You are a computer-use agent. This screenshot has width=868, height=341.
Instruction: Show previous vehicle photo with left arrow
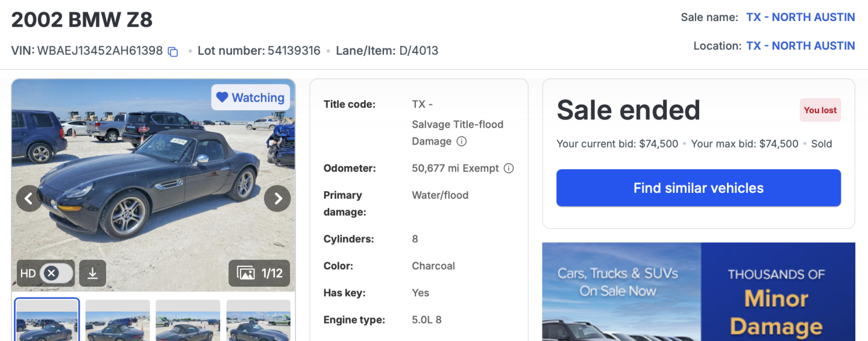point(29,198)
